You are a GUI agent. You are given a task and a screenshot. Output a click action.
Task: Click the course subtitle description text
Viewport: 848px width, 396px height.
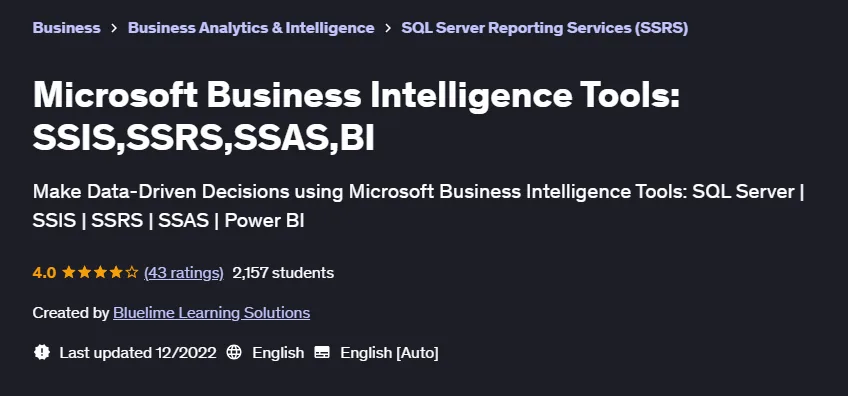(419, 206)
